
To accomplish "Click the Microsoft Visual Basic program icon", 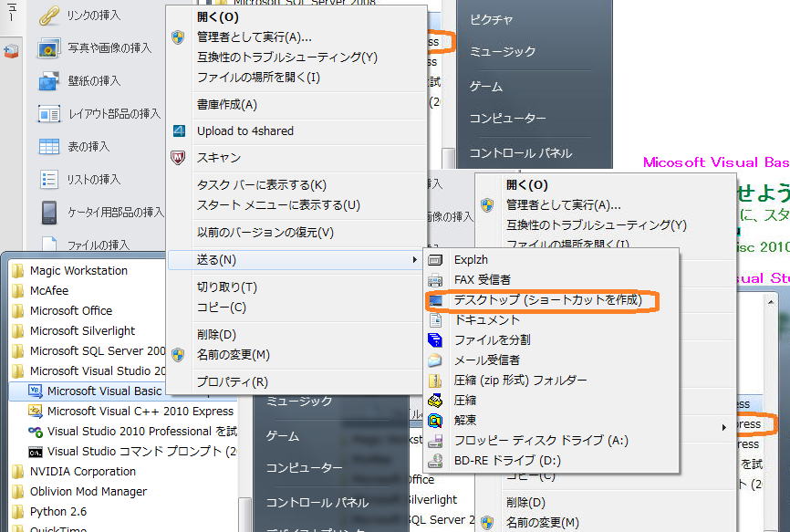I will pos(36,391).
